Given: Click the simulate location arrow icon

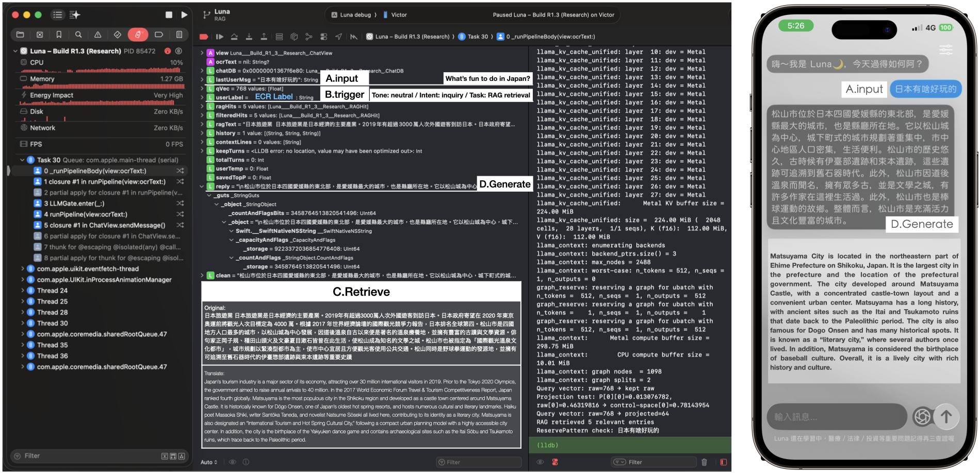Looking at the screenshot, I should point(338,37).
